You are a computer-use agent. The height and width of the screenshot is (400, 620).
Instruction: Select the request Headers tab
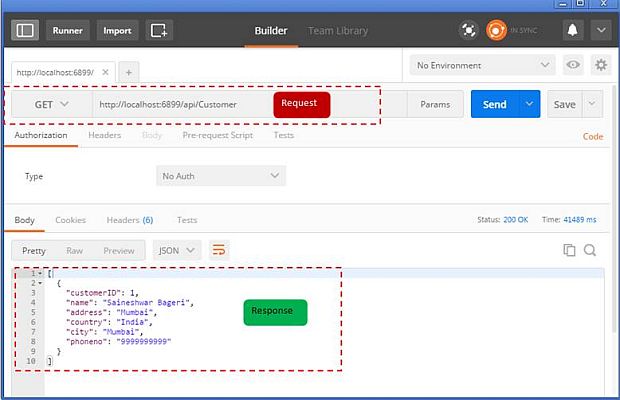pyautogui.click(x=104, y=135)
